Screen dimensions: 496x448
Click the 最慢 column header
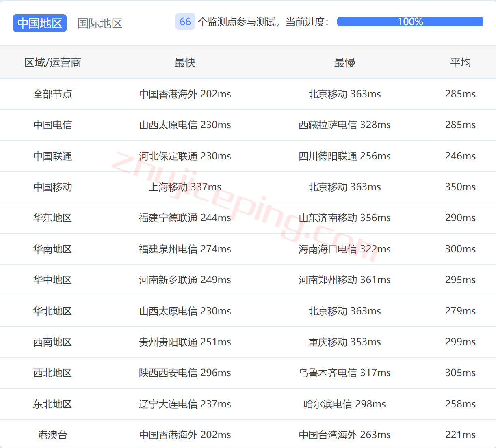tap(344, 62)
